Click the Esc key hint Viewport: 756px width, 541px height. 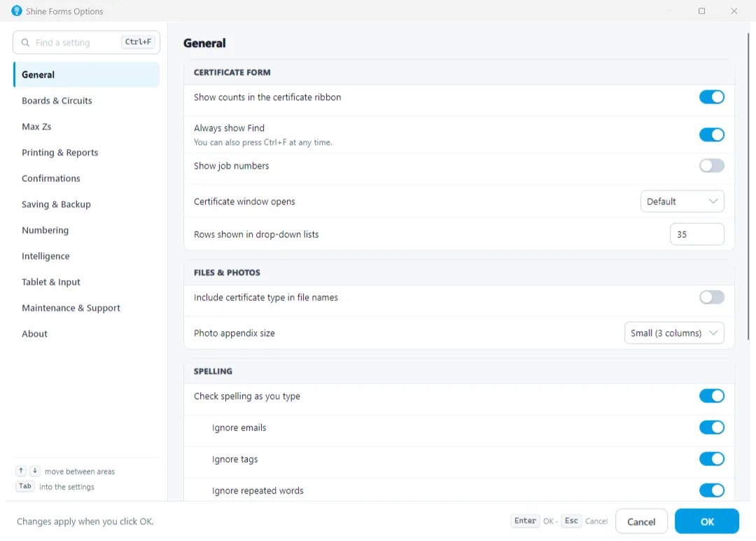[x=571, y=521]
